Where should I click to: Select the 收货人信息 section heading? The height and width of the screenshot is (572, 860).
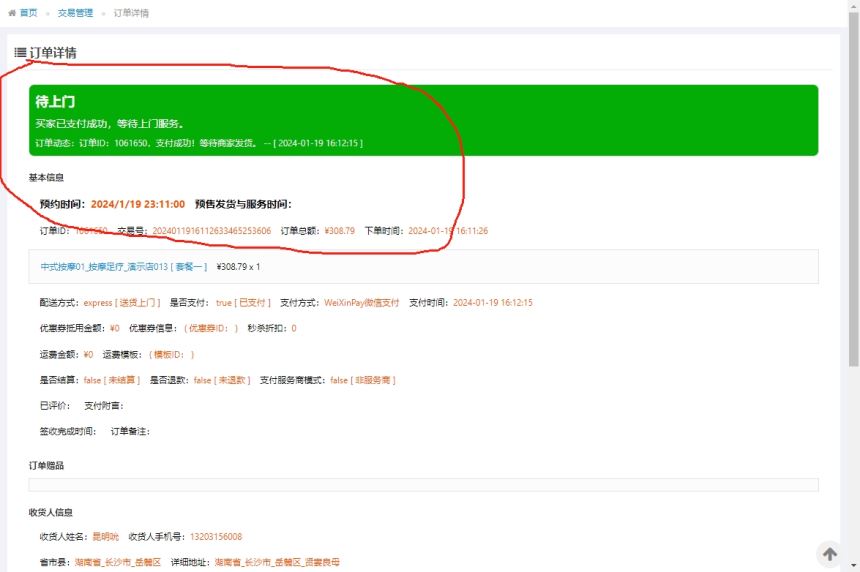point(50,513)
